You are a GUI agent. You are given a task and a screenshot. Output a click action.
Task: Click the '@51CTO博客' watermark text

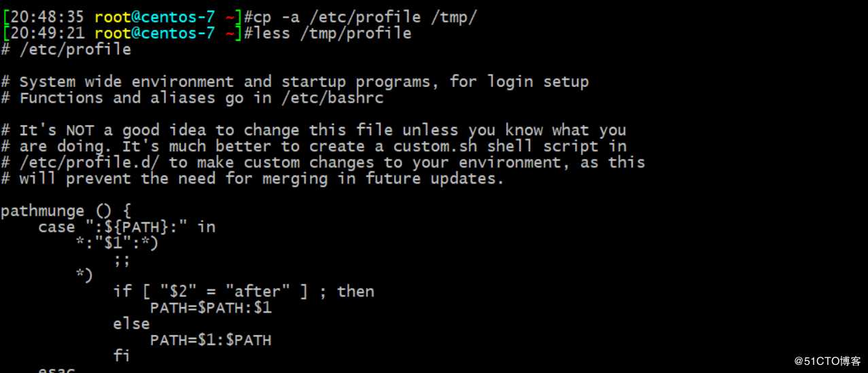click(827, 361)
